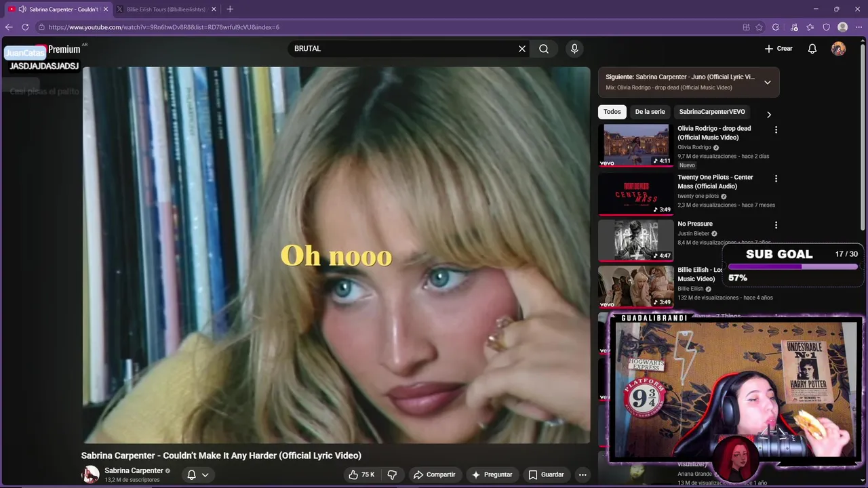Open No Pressure video thumbnail
The height and width of the screenshot is (488, 868).
(636, 241)
